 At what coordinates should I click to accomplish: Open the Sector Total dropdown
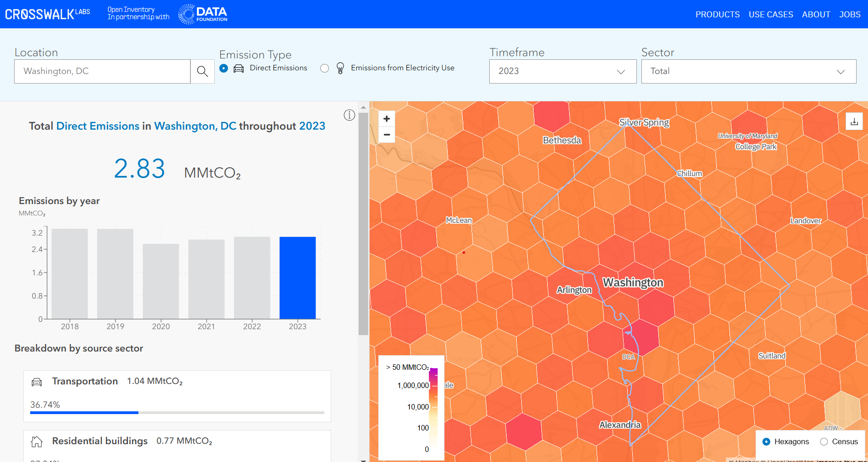(749, 71)
